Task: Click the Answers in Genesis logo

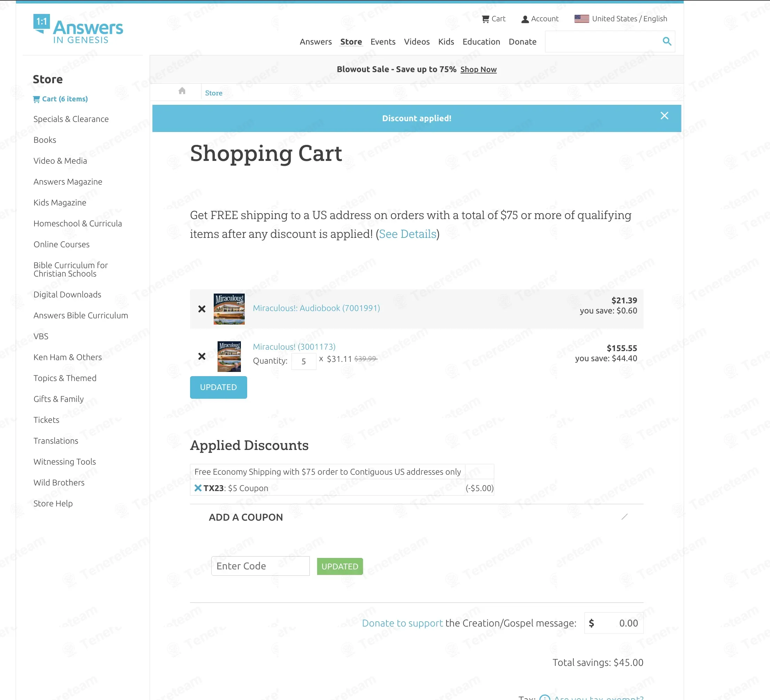Action: tap(78, 29)
